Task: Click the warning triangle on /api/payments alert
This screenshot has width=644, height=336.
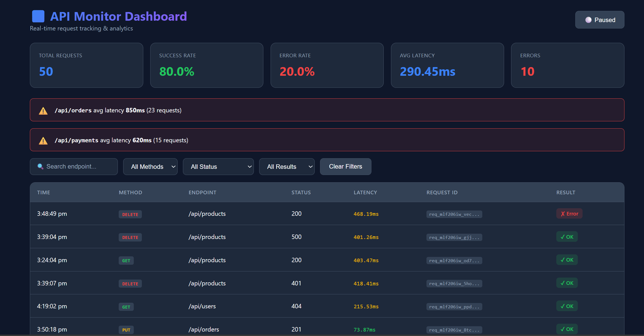Action: click(43, 140)
